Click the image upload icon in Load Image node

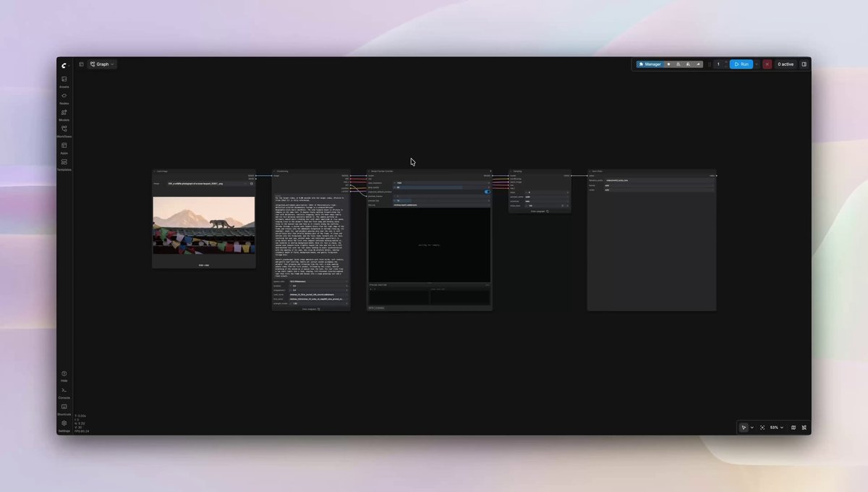pyautogui.click(x=252, y=184)
